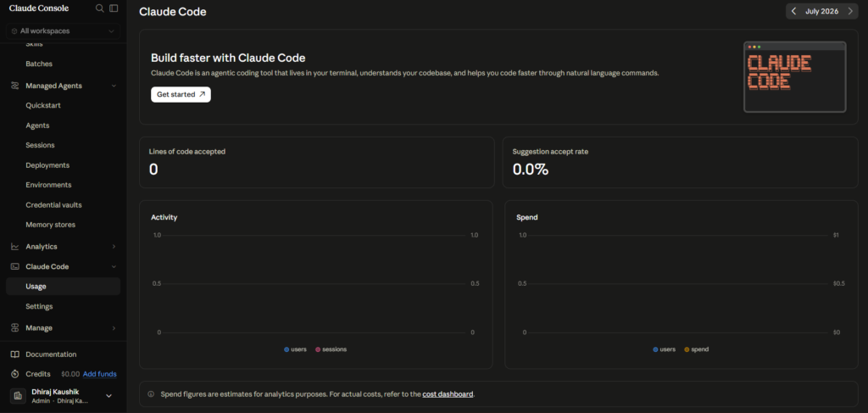Image resolution: width=868 pixels, height=413 pixels.
Task: Click the Managed Agents section icon
Action: (15, 86)
